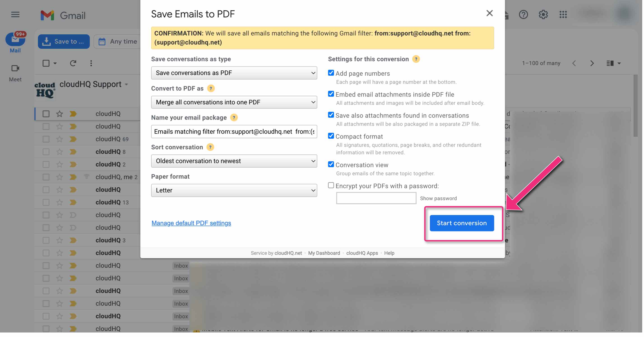Image resolution: width=644 pixels, height=337 pixels.
Task: Expand the cloudHQ Support label dropdown
Action: tap(127, 84)
